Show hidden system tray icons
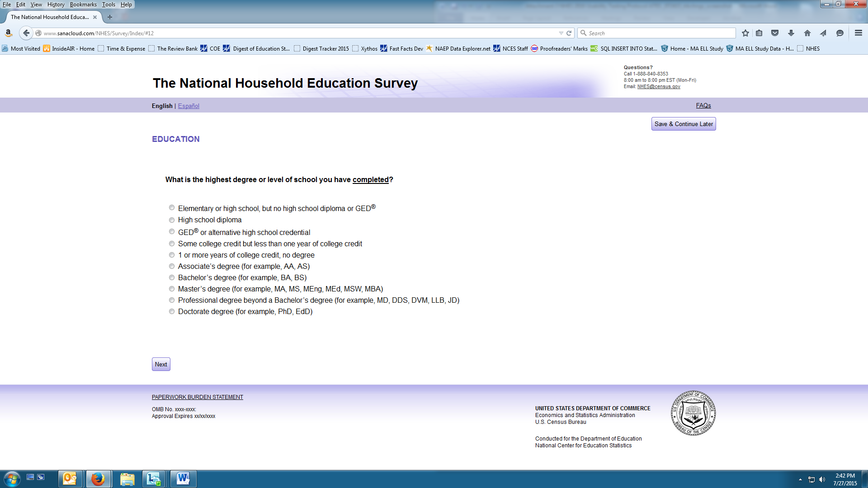868x488 pixels. [x=800, y=479]
